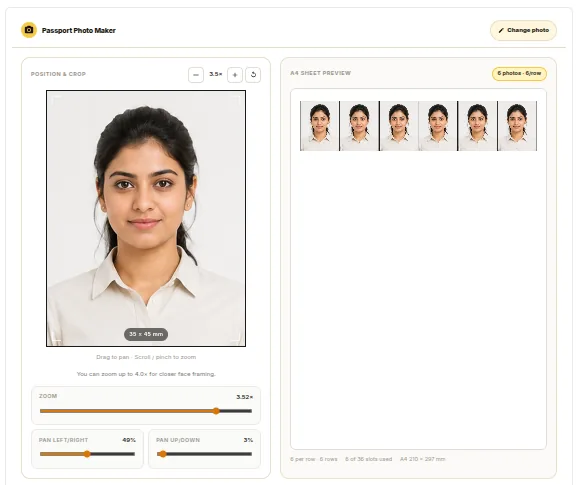This screenshot has height=485, width=577.
Task: Click the Pan Up/Down slider handle
Action: (x=163, y=454)
